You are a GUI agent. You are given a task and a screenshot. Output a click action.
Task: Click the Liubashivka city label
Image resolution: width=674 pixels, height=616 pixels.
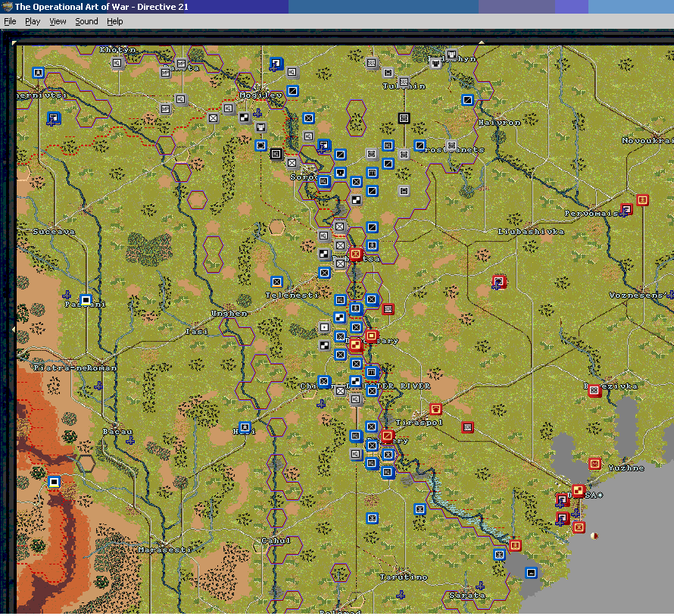pyautogui.click(x=531, y=231)
